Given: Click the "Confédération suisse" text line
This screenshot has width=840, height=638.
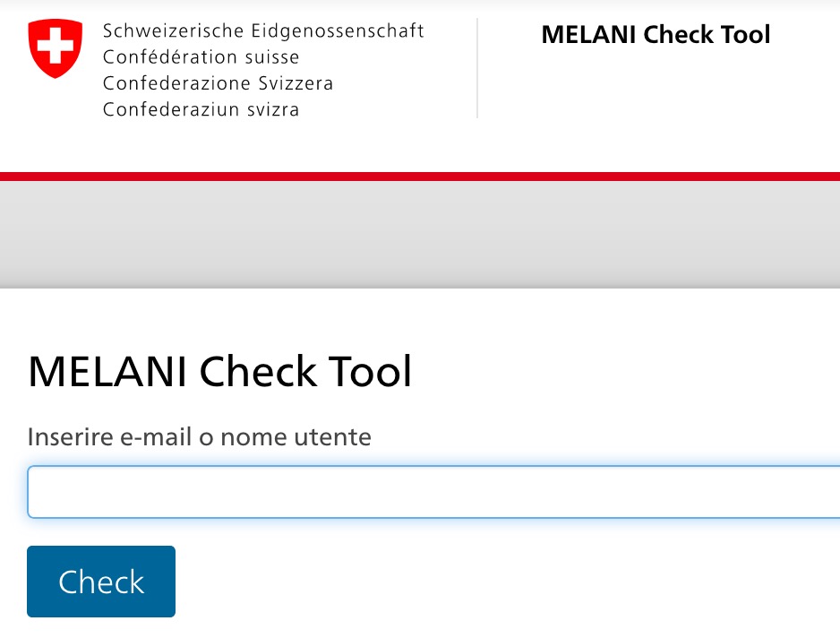Looking at the screenshot, I should (x=201, y=57).
